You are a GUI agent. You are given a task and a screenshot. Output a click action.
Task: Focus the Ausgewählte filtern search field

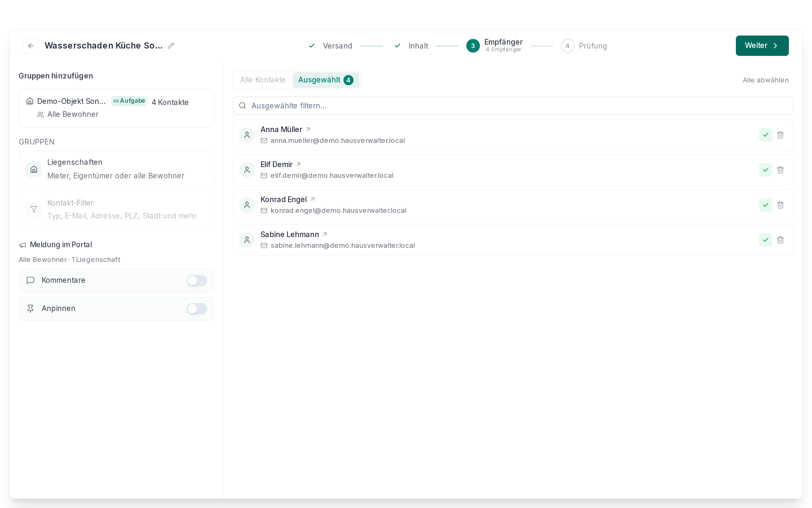pyautogui.click(x=513, y=106)
